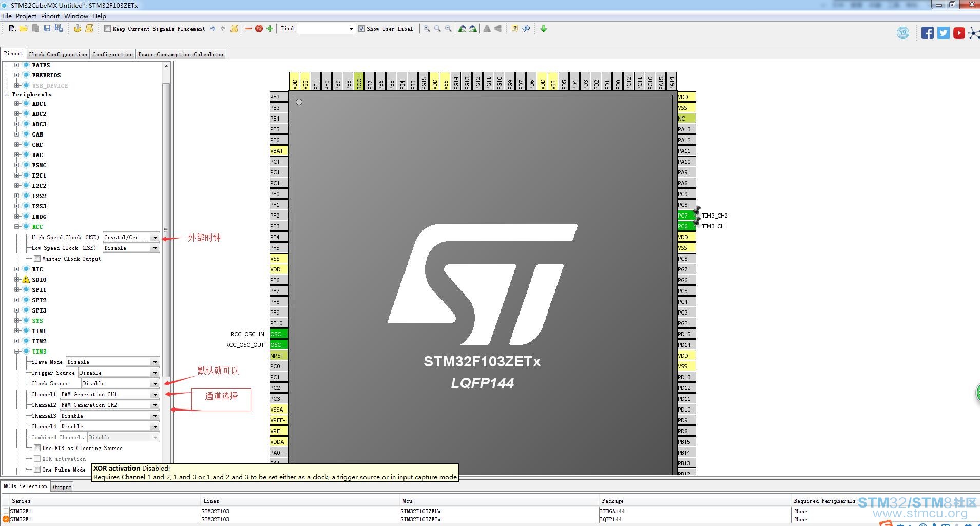Image resolution: width=980 pixels, height=526 pixels.
Task: Click the yellow question mark help icon
Action: (514, 29)
